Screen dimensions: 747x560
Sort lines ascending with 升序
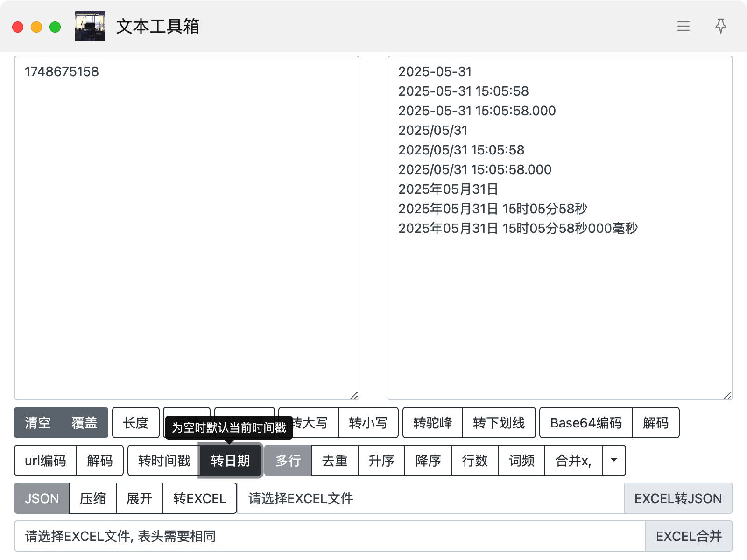click(x=381, y=461)
